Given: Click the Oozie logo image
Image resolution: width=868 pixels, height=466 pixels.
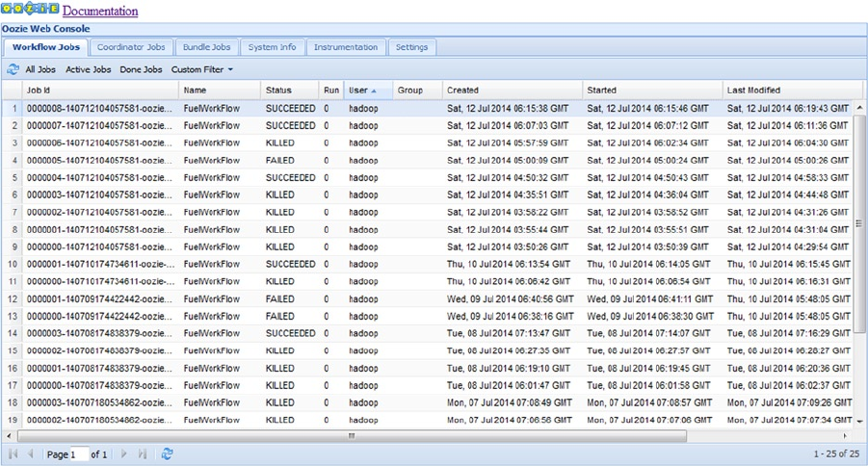Looking at the screenshot, I should point(31,9).
